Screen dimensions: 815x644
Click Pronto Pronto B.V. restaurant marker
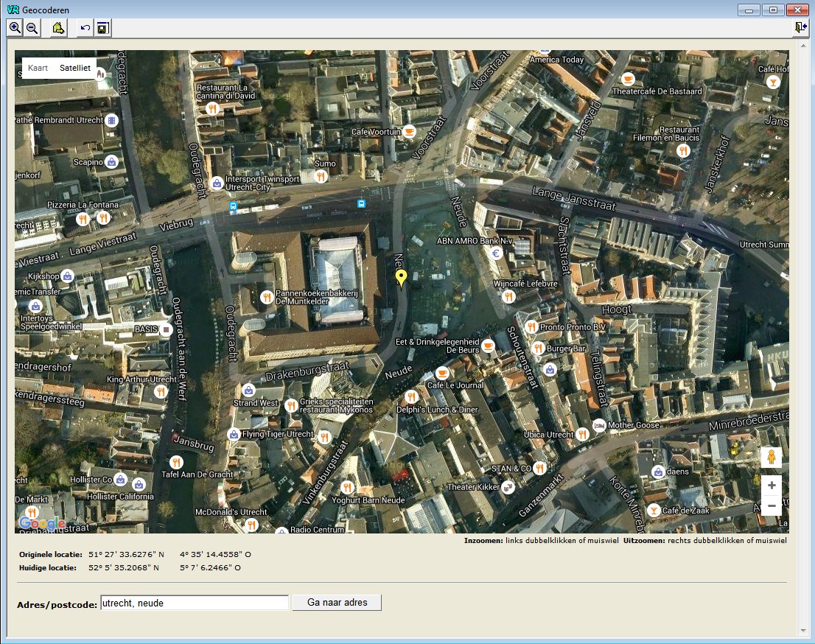531,327
